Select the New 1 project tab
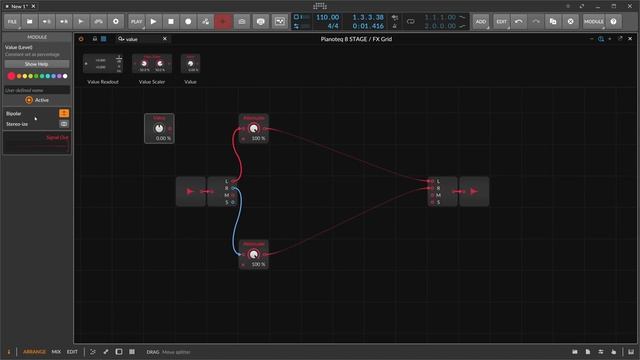The height and width of the screenshot is (360, 640). click(19, 6)
